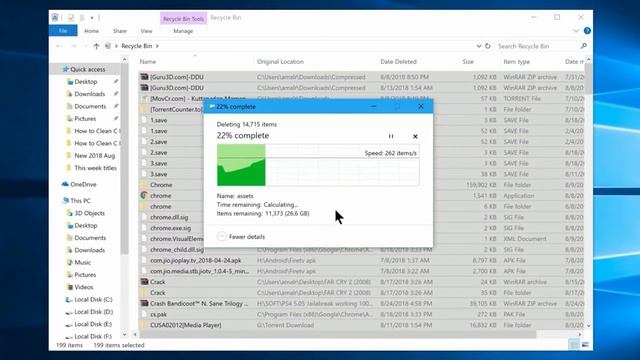The height and width of the screenshot is (360, 640).
Task: Select the Recycle Bin Tools contextual tab
Action: (183, 19)
